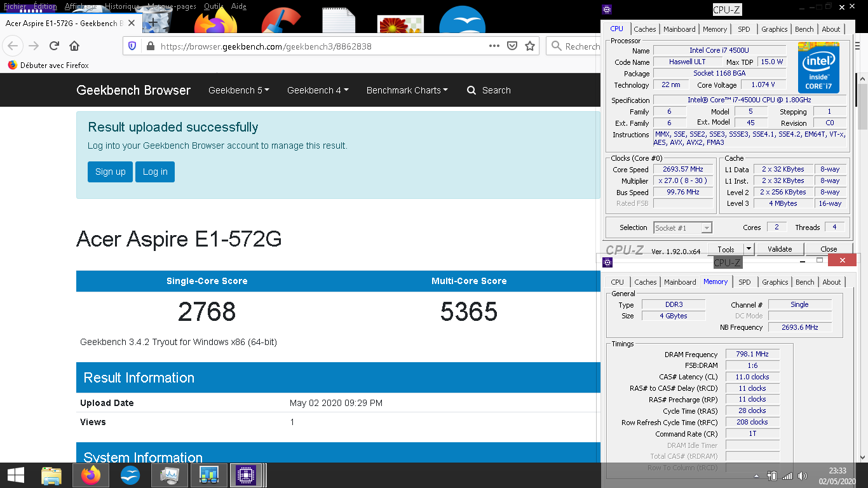Click the DRAM Frequency value 798.1 MHz
The width and height of the screenshot is (868, 488).
click(752, 354)
